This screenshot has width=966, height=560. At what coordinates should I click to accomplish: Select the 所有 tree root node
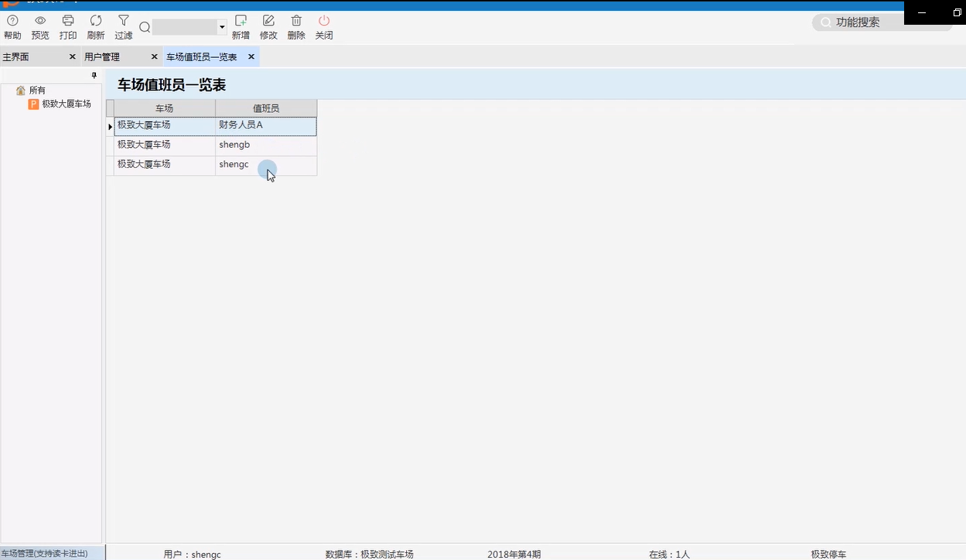[37, 90]
